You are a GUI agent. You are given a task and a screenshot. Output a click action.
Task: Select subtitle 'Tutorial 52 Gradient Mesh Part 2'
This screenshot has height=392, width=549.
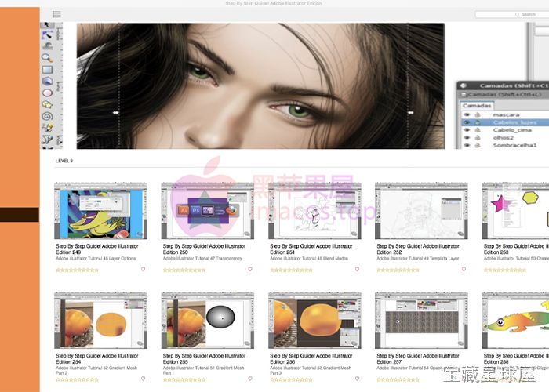coord(96,370)
